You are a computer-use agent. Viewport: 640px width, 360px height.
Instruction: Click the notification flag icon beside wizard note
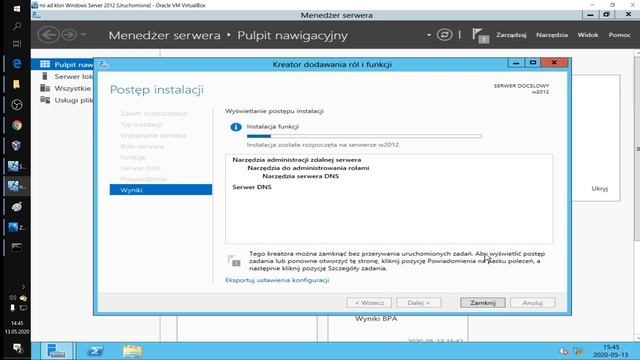click(234, 261)
